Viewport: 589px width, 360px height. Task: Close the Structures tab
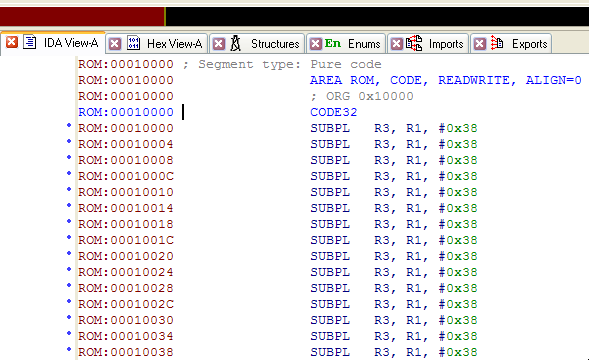(219, 44)
